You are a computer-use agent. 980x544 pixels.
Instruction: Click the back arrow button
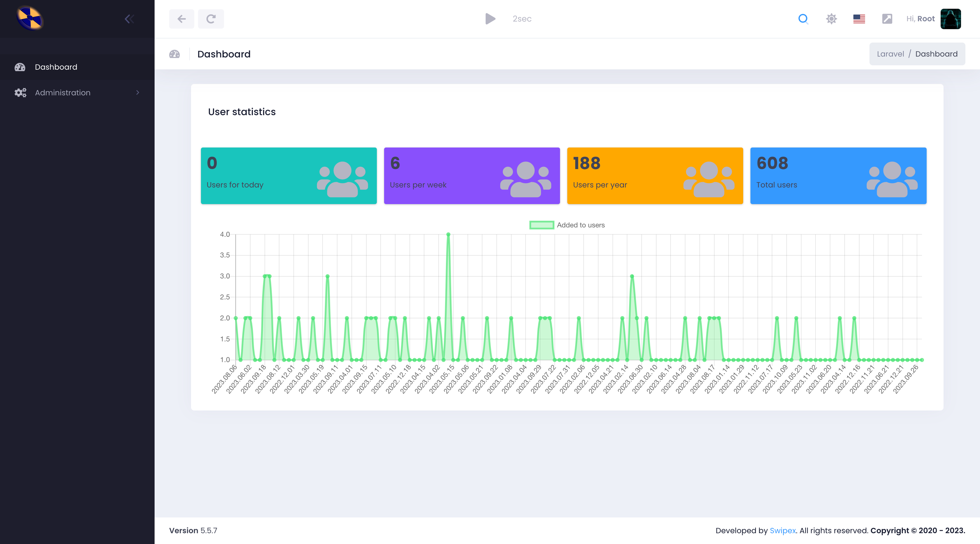point(181,19)
